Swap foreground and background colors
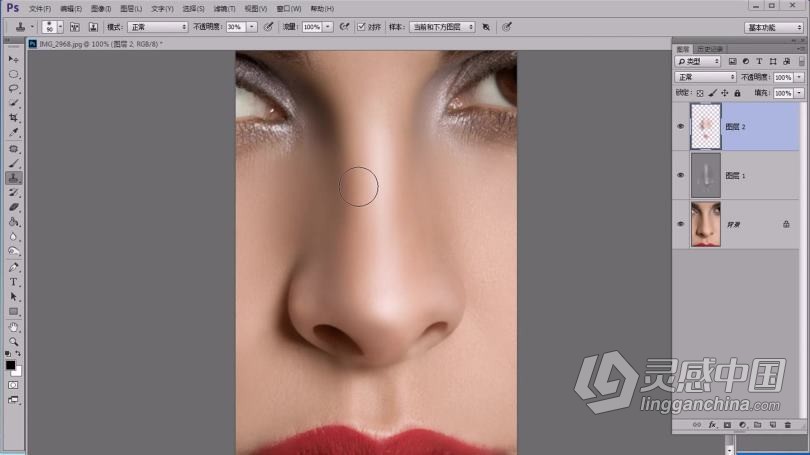810x455 pixels. pyautogui.click(x=19, y=354)
